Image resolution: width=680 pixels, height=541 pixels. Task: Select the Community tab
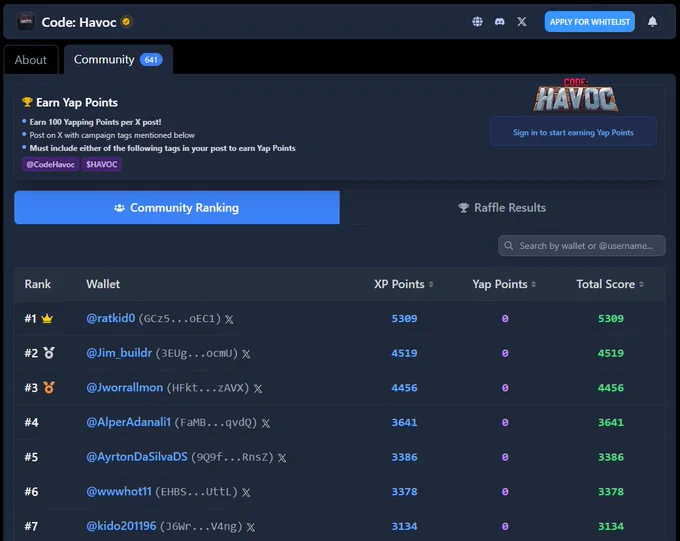[118, 59]
